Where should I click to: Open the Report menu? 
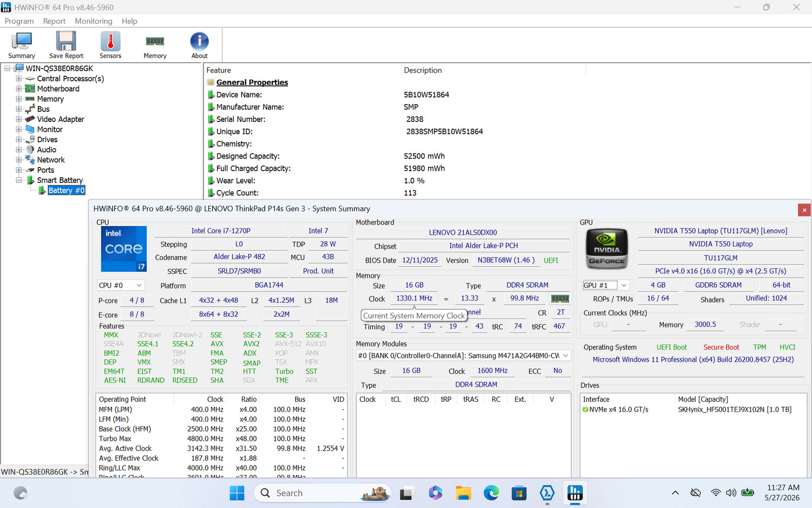pyautogui.click(x=54, y=21)
